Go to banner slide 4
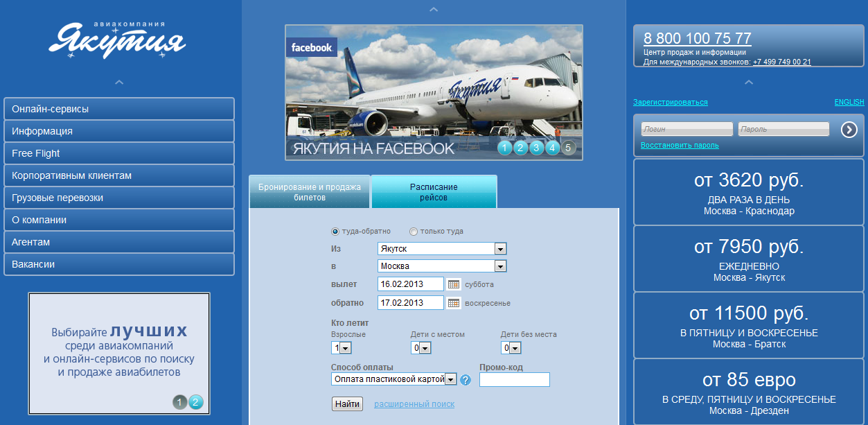Image resolution: width=868 pixels, height=425 pixels. [553, 147]
